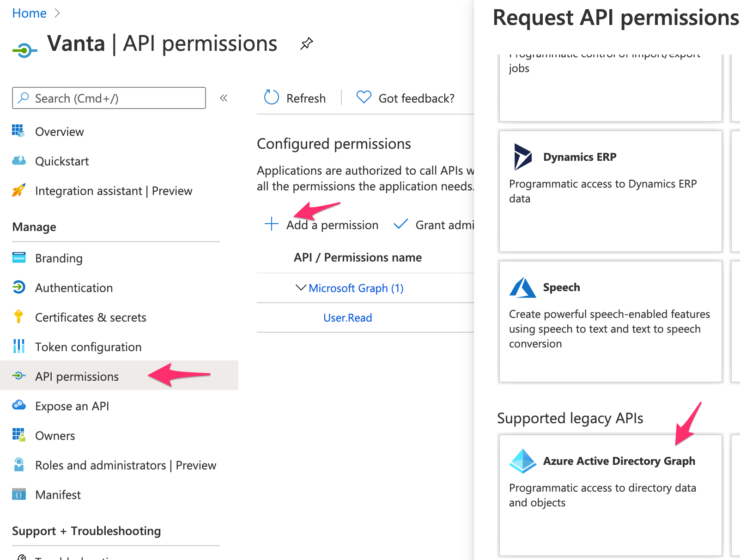
Task: Pin the Vanta API permissions page
Action: click(306, 44)
